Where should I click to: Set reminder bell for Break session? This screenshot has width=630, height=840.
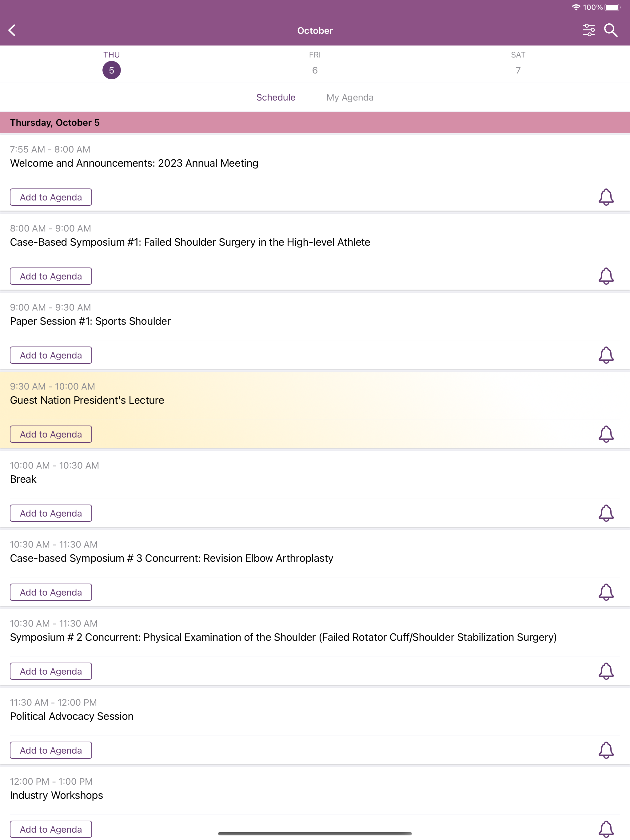606,513
